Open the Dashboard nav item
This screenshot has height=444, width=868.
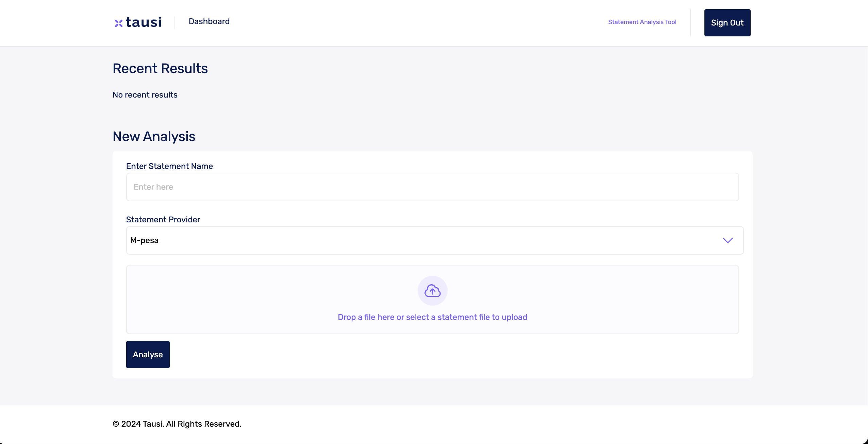point(209,21)
